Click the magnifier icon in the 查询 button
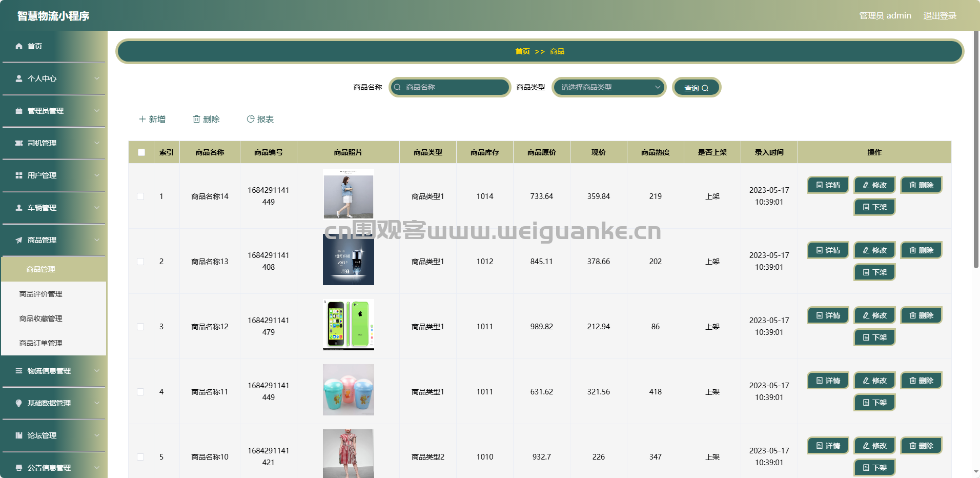Image resolution: width=980 pixels, height=478 pixels. (705, 88)
